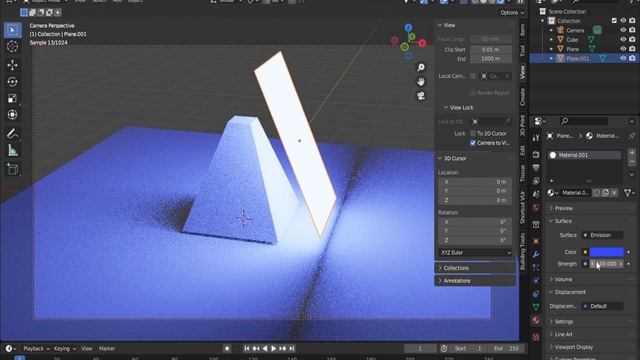The height and width of the screenshot is (360, 640).
Task: Select the Measure ruler tool
Action: [x=13, y=150]
